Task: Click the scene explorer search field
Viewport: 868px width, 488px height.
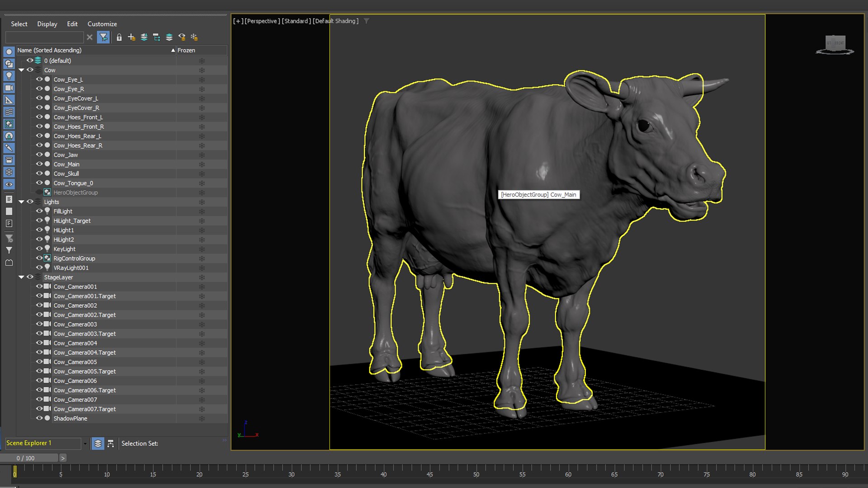Action: coord(44,37)
